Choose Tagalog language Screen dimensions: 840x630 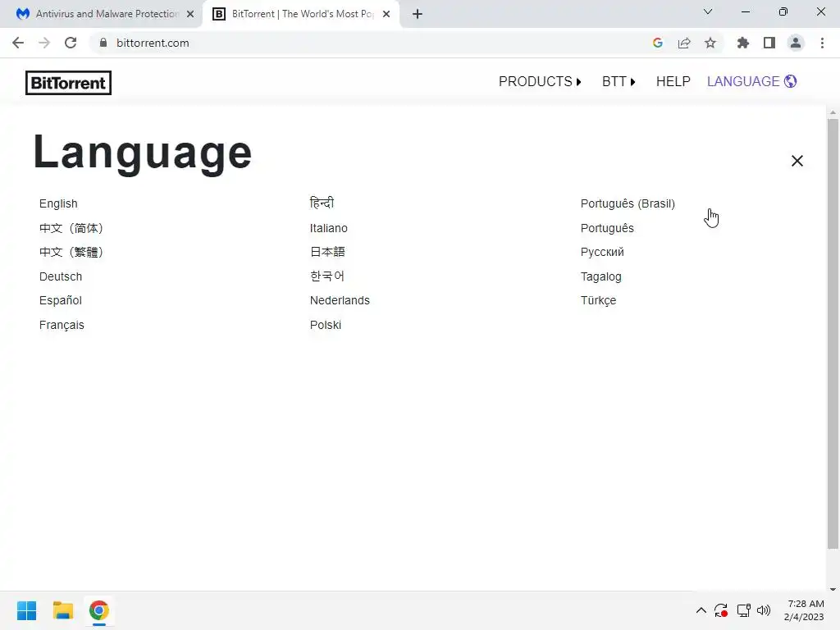pyautogui.click(x=600, y=276)
